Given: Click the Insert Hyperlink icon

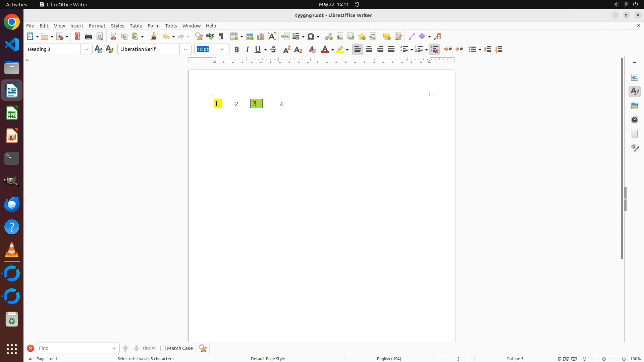Looking at the screenshot, I should [x=329, y=37].
